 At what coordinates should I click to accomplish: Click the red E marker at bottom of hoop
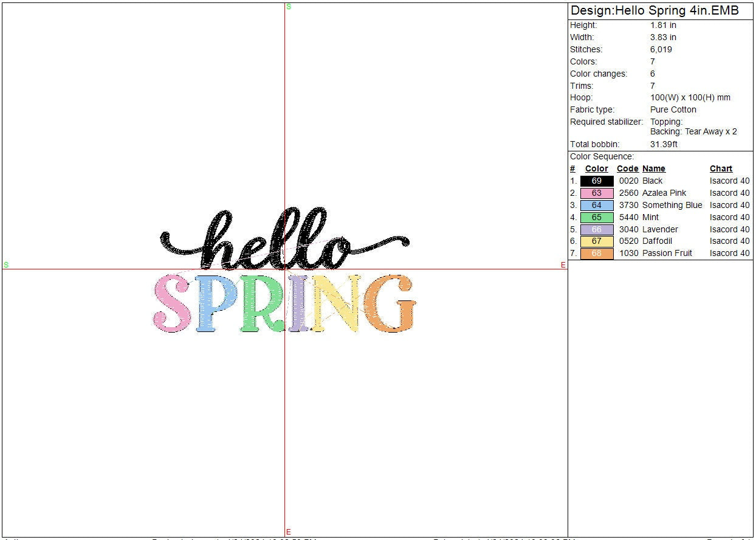(288, 532)
